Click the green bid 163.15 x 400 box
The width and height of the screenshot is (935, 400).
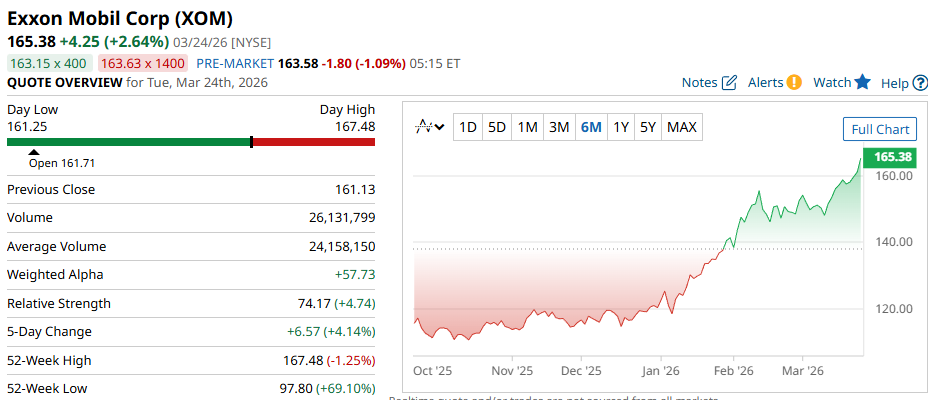click(x=48, y=63)
